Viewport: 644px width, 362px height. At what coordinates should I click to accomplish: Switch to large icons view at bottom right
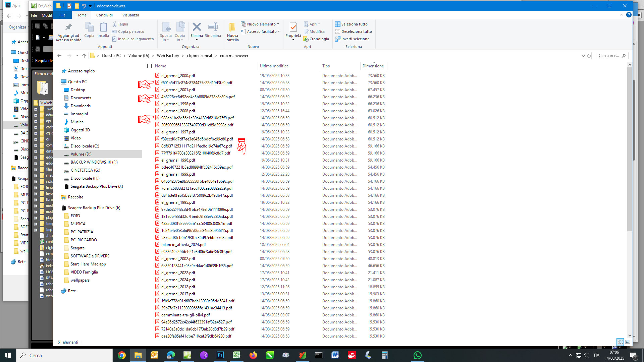628,342
